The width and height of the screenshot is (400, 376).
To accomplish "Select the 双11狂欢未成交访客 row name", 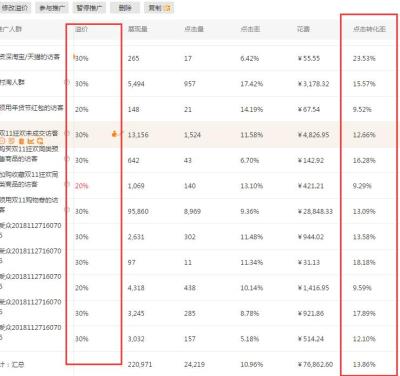I will [x=29, y=133].
